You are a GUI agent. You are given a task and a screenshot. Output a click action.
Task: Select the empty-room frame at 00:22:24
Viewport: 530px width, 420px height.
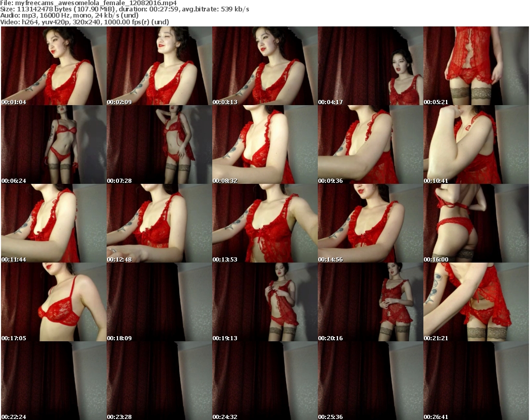(x=53, y=381)
